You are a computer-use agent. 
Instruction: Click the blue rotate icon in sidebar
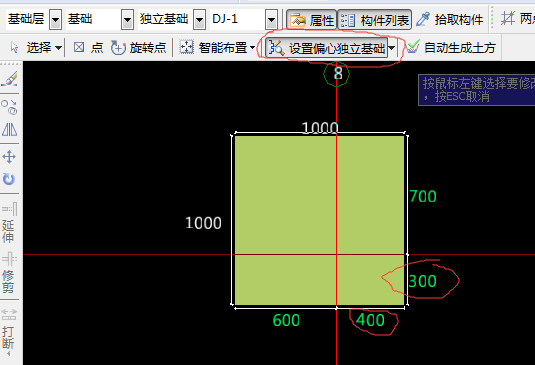point(9,179)
